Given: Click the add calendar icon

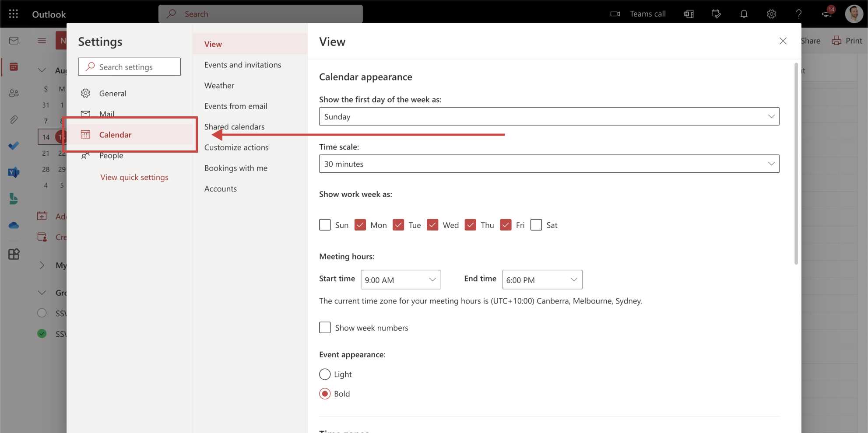Looking at the screenshot, I should (x=42, y=216).
